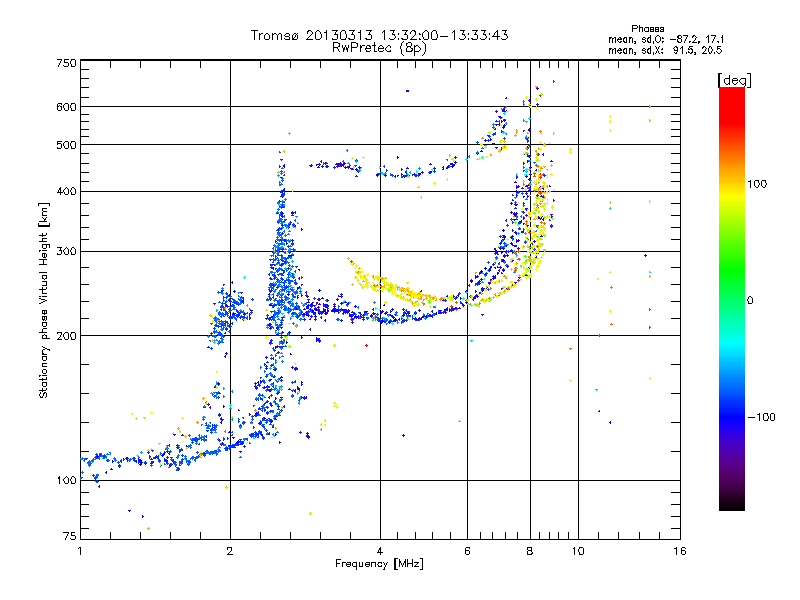Click the plot title "Tromsø 20130313 13:32:00-13:33:43"

tap(379, 35)
